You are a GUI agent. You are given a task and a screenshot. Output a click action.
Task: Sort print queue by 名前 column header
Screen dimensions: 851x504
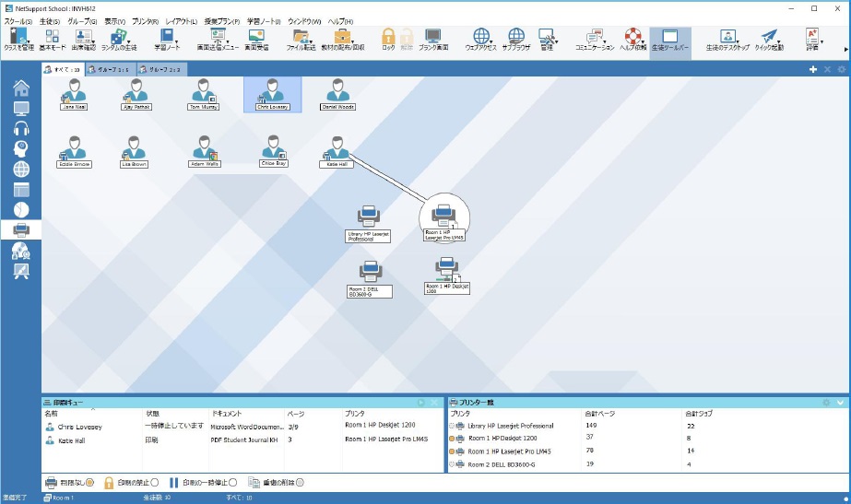(52, 414)
